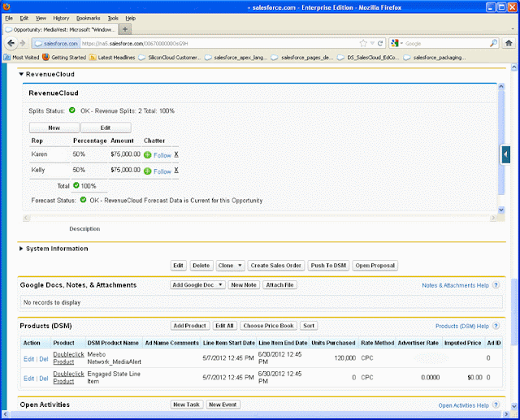Open the History menu
The width and height of the screenshot is (520, 420).
[x=61, y=18]
